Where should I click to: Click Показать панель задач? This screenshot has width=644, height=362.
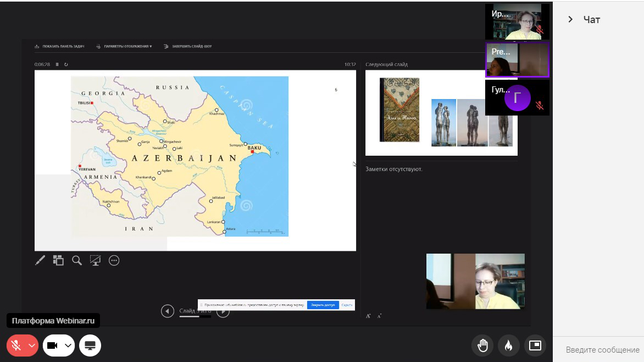pyautogui.click(x=59, y=47)
